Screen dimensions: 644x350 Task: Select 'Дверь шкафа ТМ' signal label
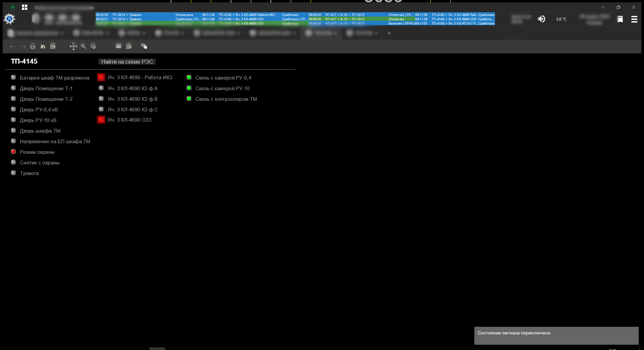tap(40, 131)
